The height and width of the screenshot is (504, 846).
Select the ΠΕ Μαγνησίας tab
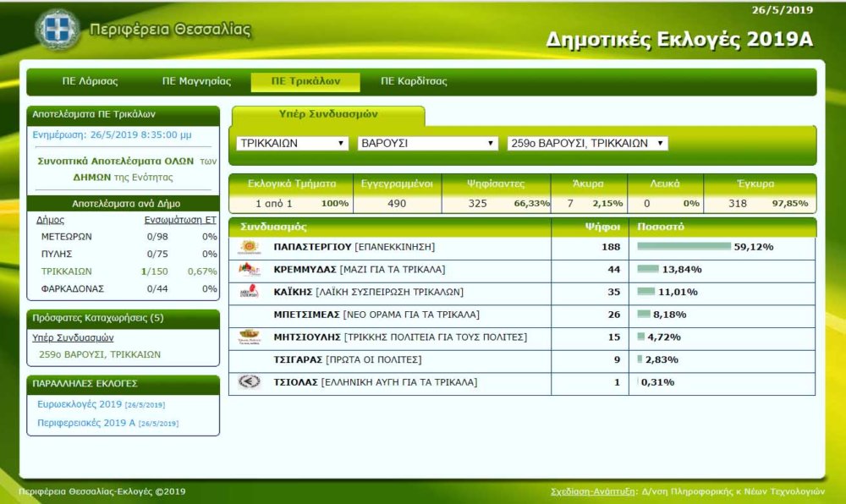[196, 82]
